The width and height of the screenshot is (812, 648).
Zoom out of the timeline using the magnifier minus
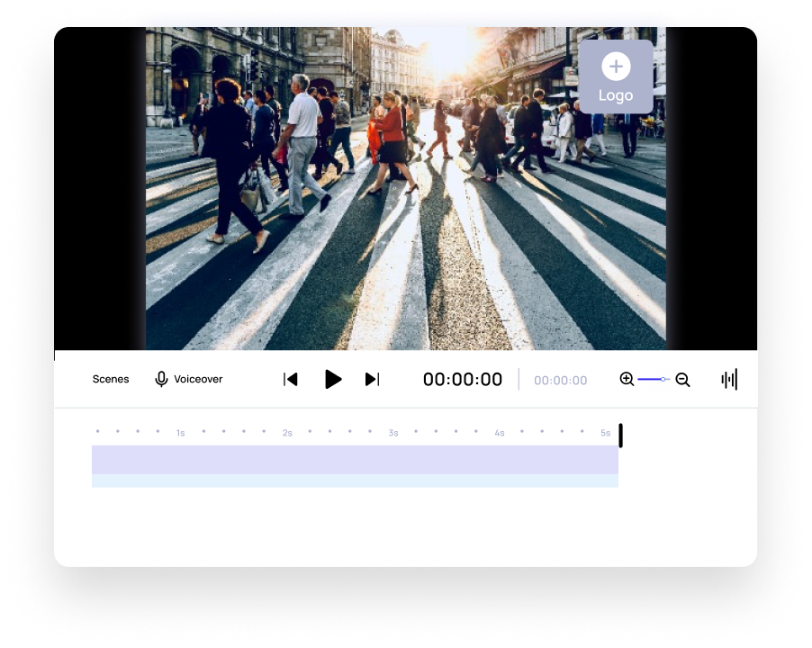click(682, 379)
